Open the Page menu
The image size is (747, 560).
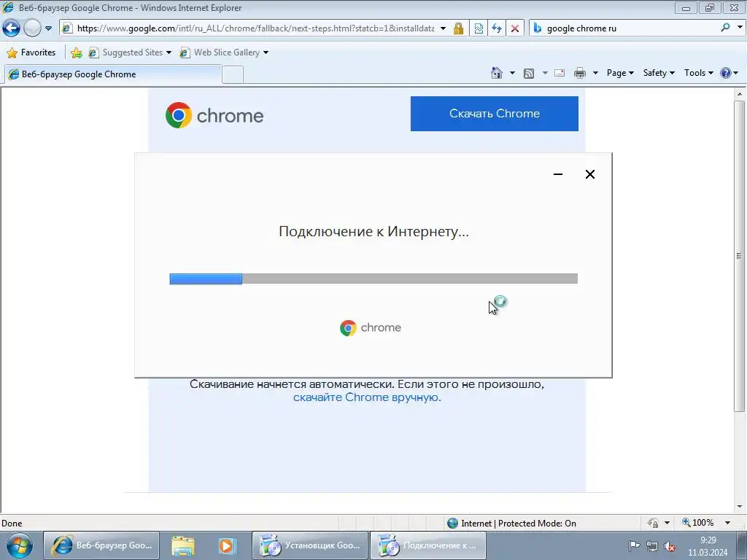pyautogui.click(x=620, y=73)
